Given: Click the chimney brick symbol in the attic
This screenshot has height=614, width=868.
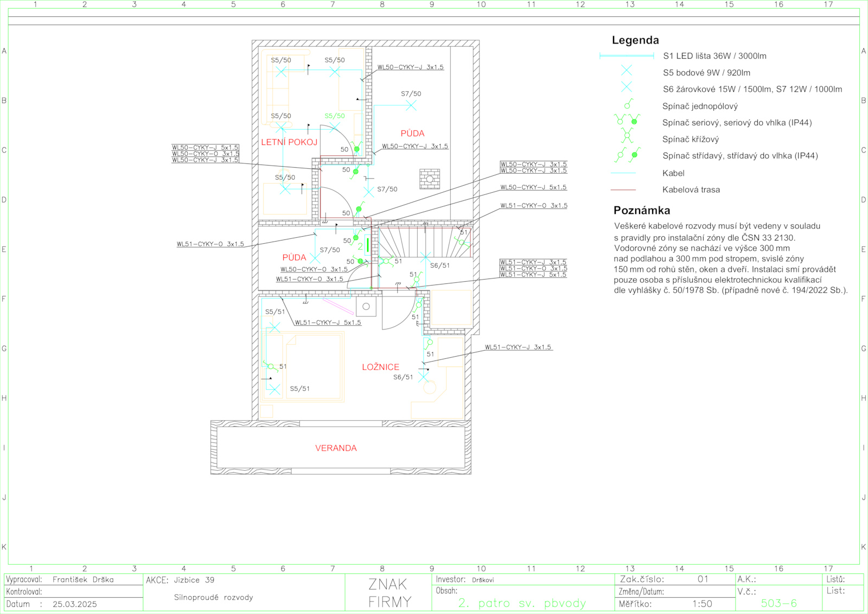Looking at the screenshot, I should (430, 179).
